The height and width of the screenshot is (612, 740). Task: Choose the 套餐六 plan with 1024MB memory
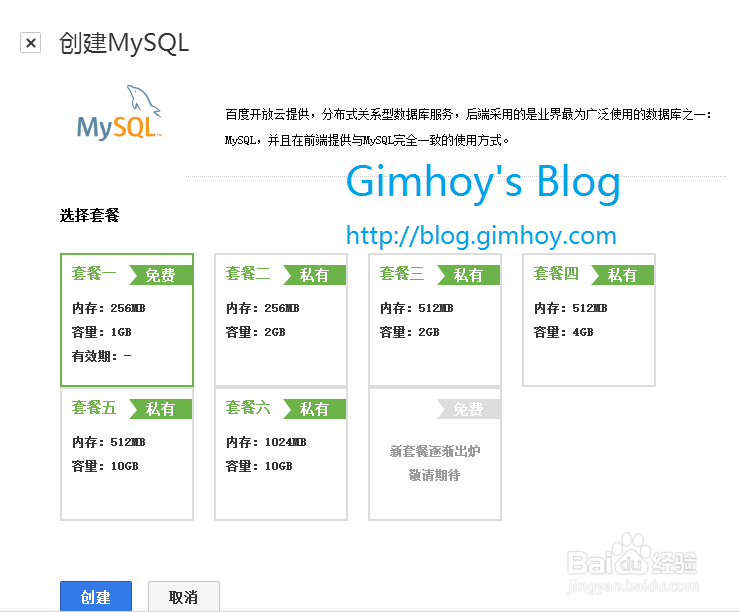tap(281, 454)
